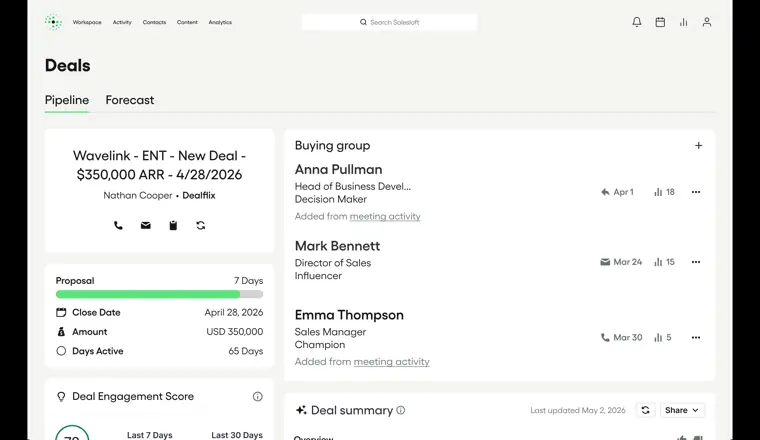Click the April 28, 2026 close date
Screen dimensions: 760x440
click(x=234, y=313)
